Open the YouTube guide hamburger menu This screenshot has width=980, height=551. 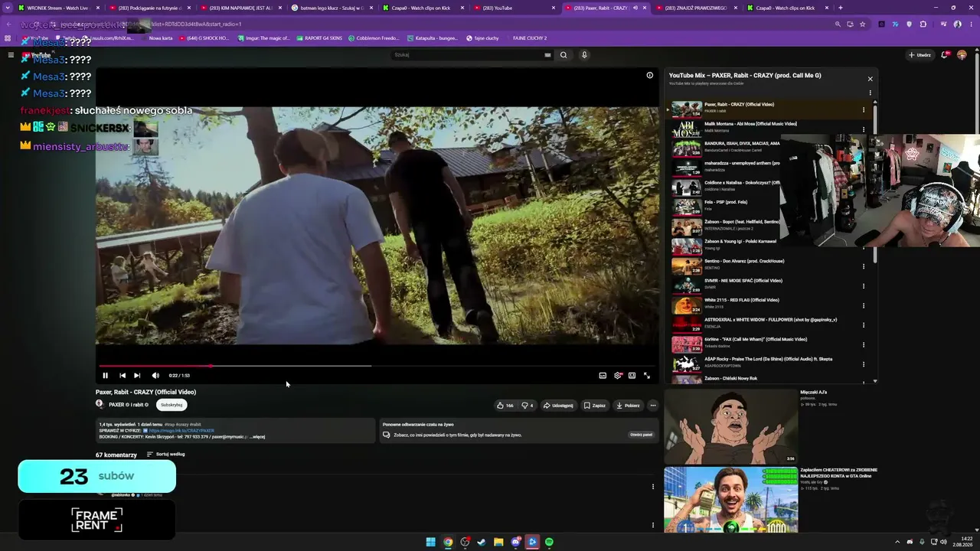pos(11,55)
